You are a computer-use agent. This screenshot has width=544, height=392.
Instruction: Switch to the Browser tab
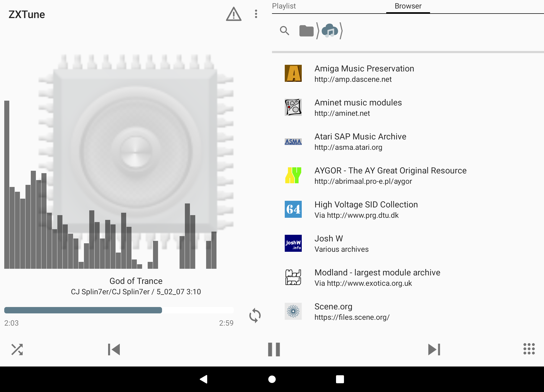408,6
